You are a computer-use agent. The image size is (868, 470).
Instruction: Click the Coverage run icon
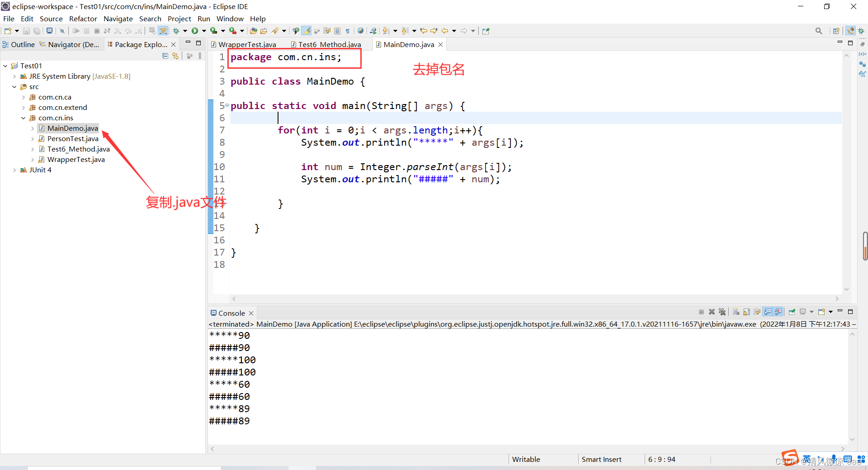tap(214, 31)
